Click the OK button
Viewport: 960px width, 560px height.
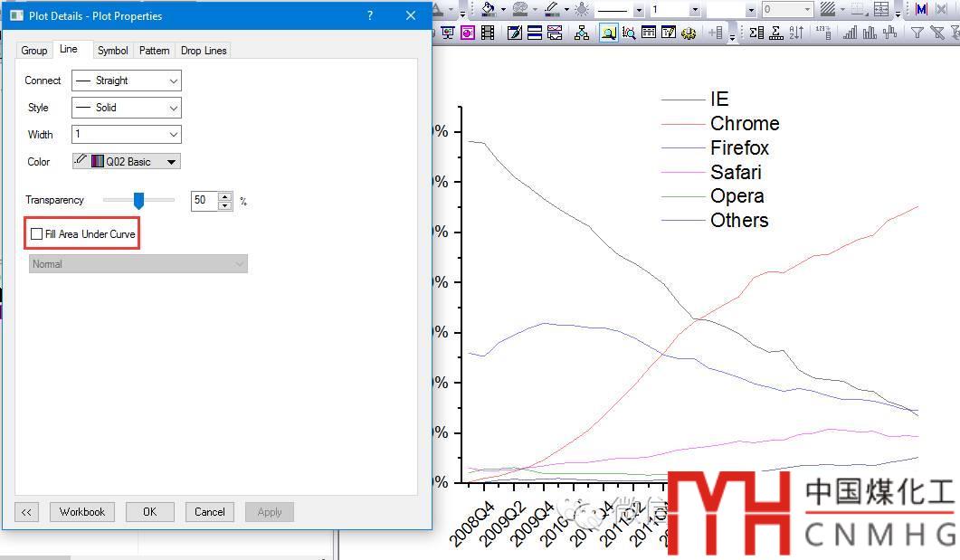click(149, 512)
